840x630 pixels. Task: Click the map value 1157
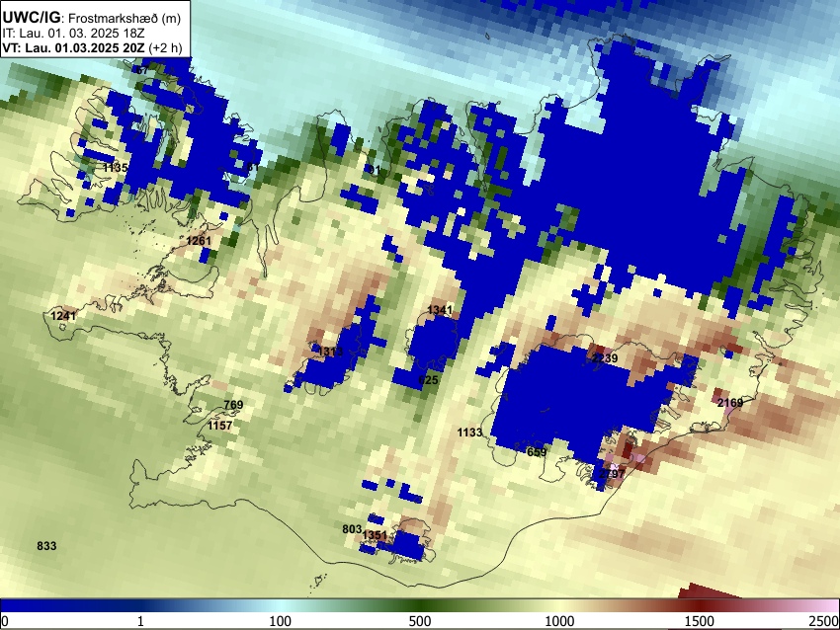219,426
